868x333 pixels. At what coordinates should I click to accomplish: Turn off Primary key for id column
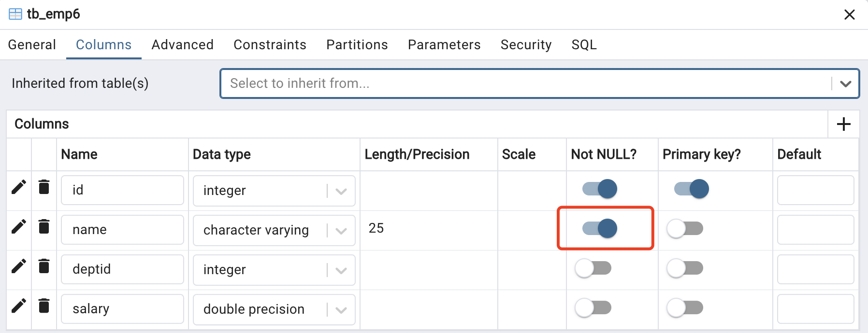click(x=692, y=189)
